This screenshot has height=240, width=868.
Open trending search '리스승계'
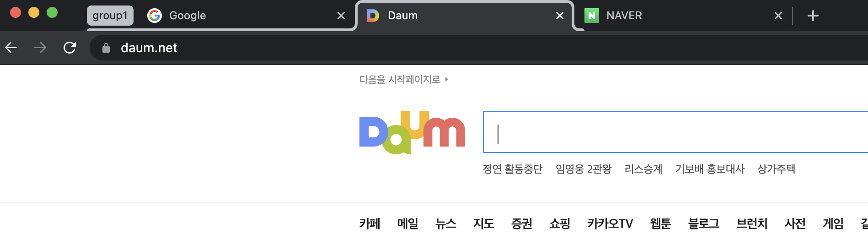[643, 169]
